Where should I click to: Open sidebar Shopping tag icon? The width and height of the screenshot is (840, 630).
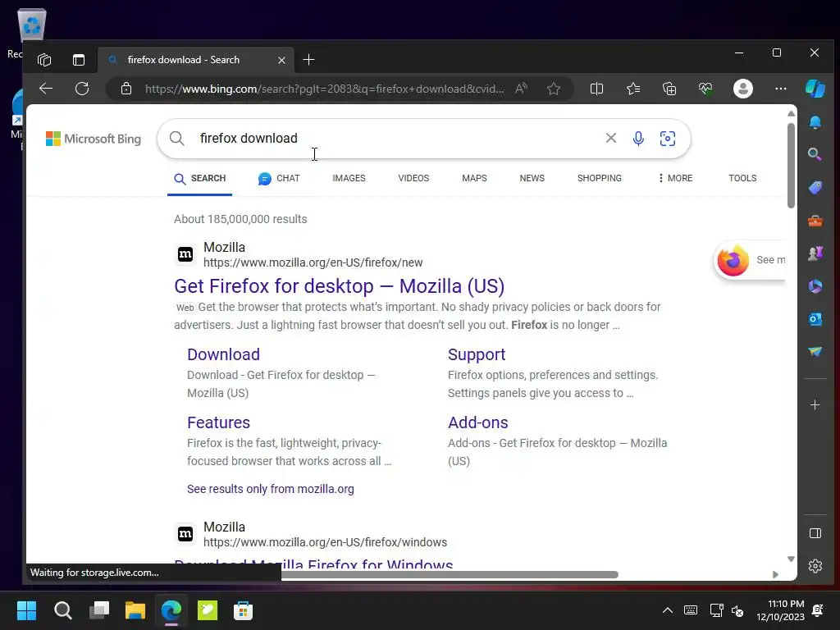coord(815,188)
